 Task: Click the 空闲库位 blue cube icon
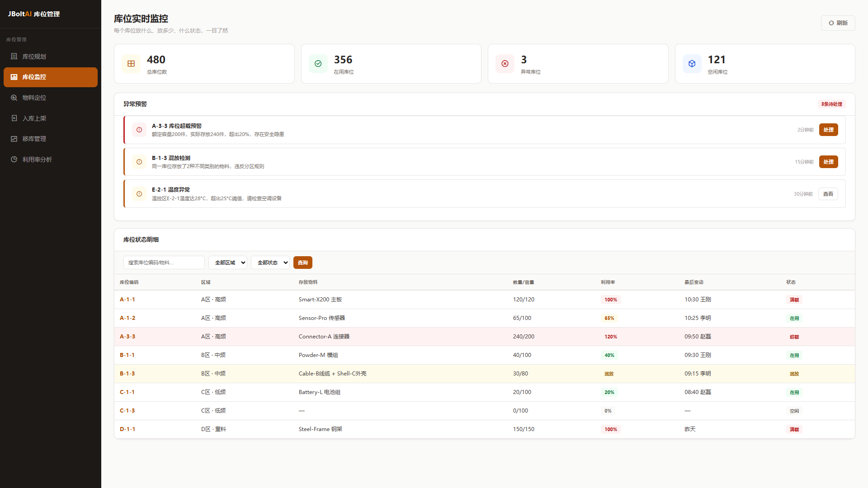(x=692, y=64)
